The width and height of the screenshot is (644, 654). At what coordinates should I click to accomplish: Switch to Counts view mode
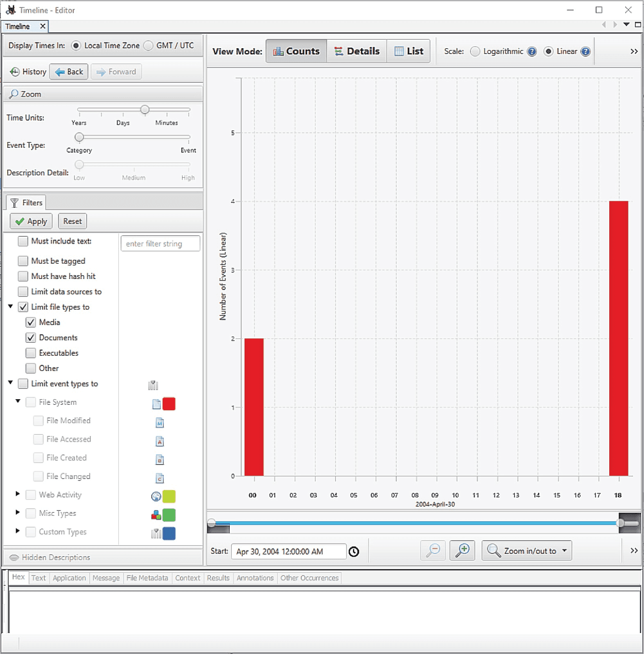click(296, 52)
